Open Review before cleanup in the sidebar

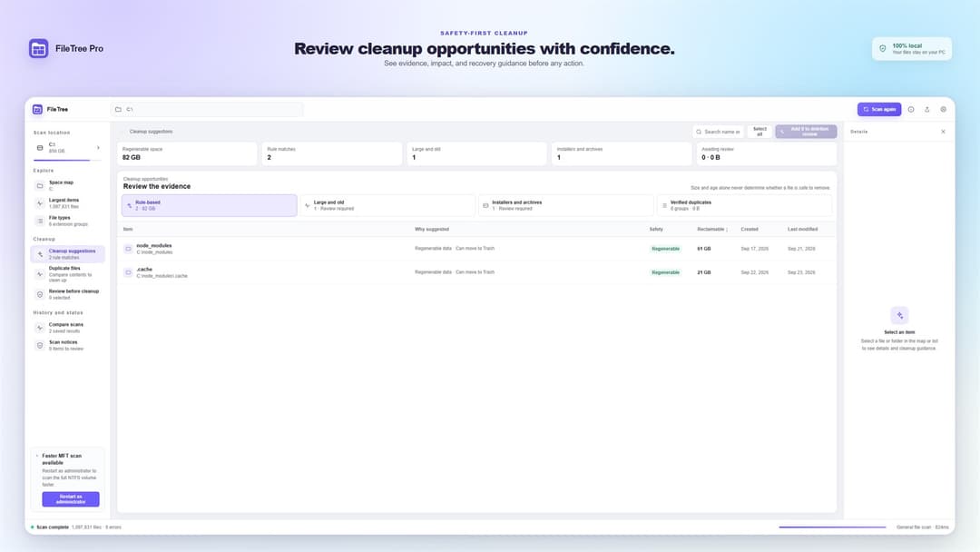(x=67, y=294)
